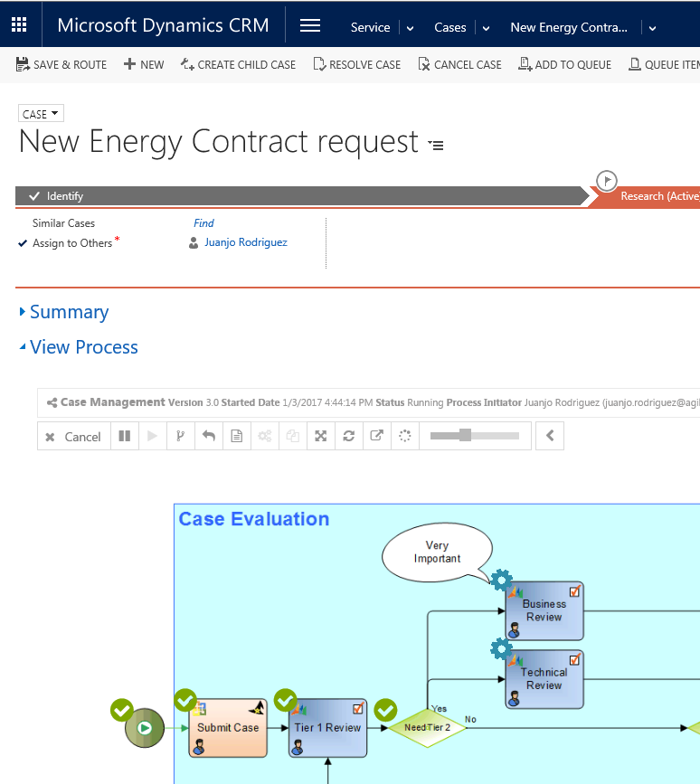Viewport: 700px width, 784px height.
Task: Click the gears settings icon in process toolbar
Action: [264, 436]
